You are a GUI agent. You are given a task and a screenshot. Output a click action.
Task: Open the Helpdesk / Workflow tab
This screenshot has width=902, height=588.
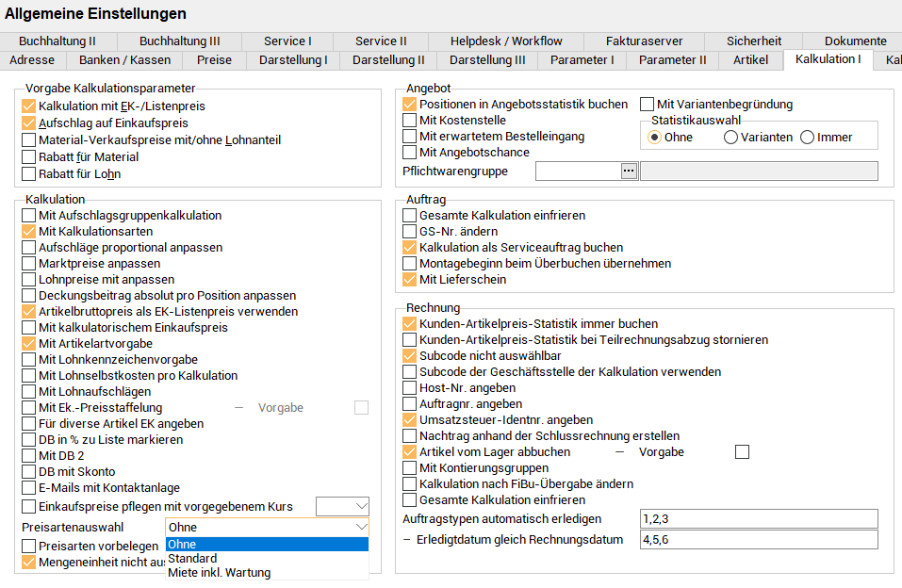click(506, 41)
